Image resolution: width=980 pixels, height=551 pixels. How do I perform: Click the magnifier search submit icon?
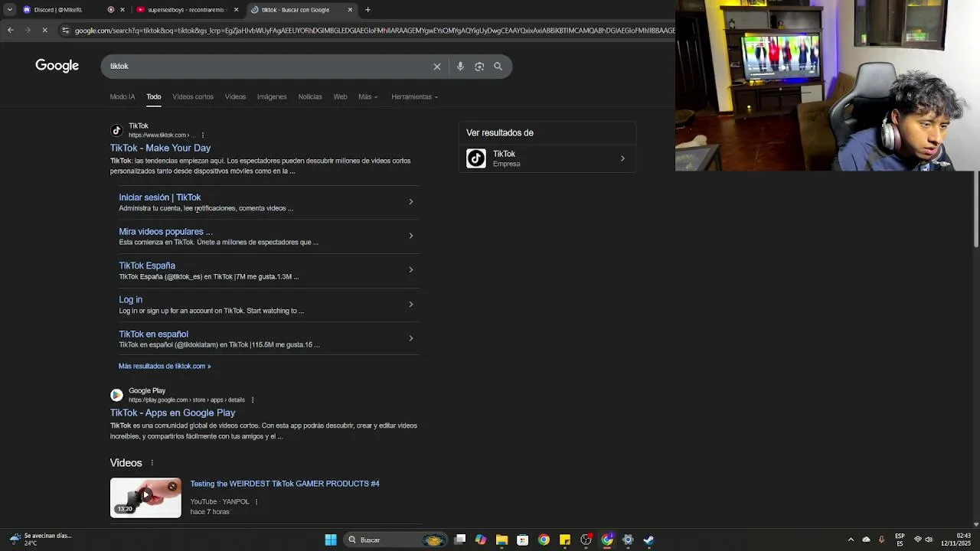coord(498,67)
